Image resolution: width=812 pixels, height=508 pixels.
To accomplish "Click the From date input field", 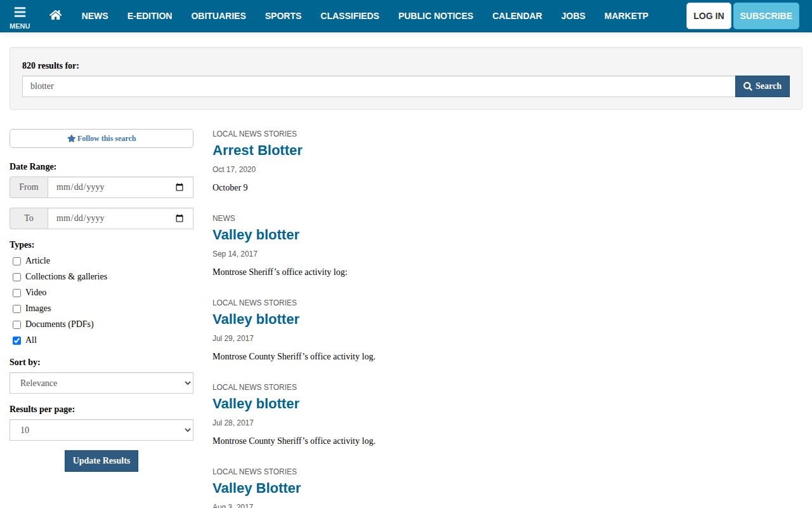I will pyautogui.click(x=121, y=187).
